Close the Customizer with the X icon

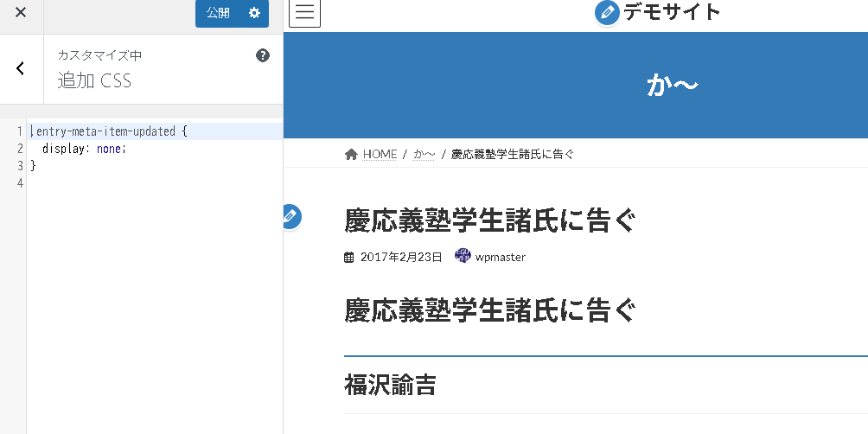[x=21, y=13]
